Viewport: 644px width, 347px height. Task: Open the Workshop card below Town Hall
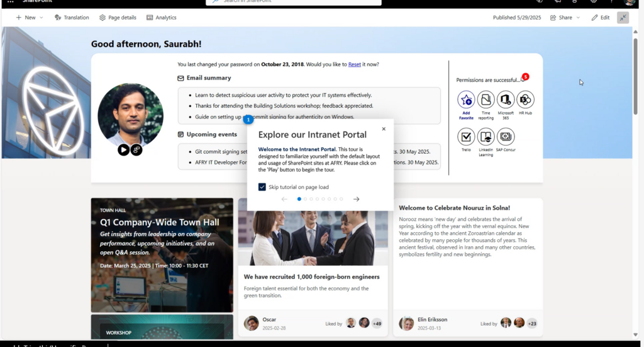point(162,327)
